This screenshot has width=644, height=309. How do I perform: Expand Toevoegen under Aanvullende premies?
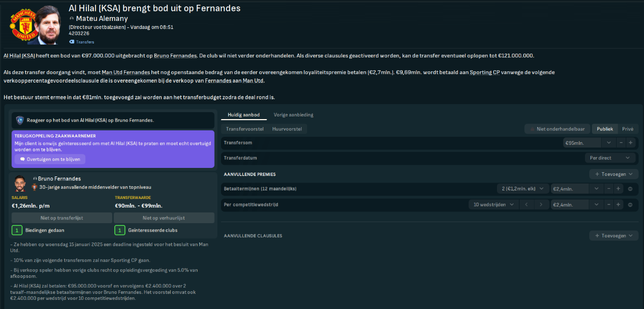pos(614,174)
